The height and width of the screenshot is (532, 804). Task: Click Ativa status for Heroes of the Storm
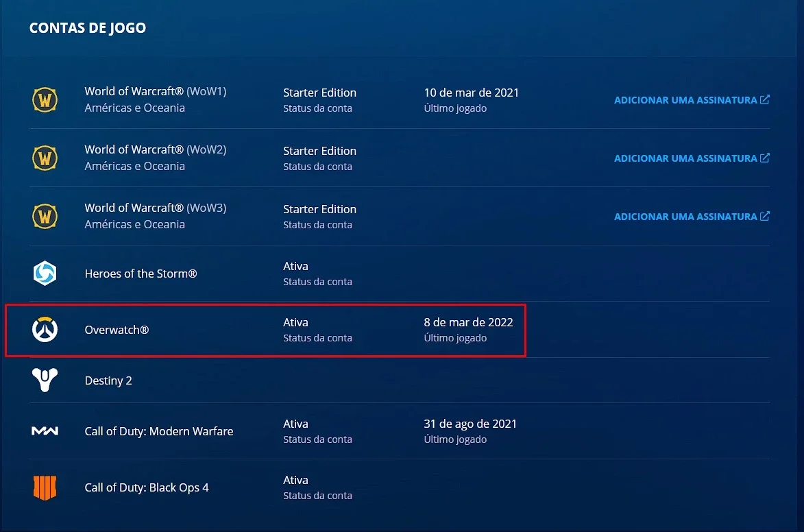[295, 266]
